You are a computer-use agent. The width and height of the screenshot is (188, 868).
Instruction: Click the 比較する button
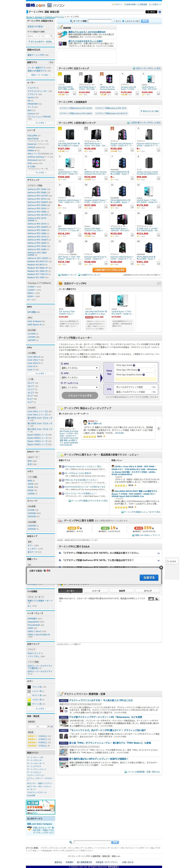click(x=149, y=577)
